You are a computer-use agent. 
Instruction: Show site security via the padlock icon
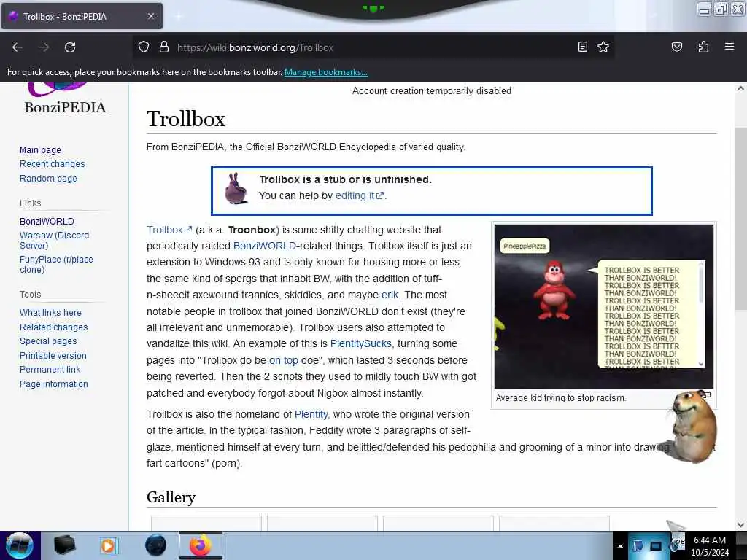(164, 47)
